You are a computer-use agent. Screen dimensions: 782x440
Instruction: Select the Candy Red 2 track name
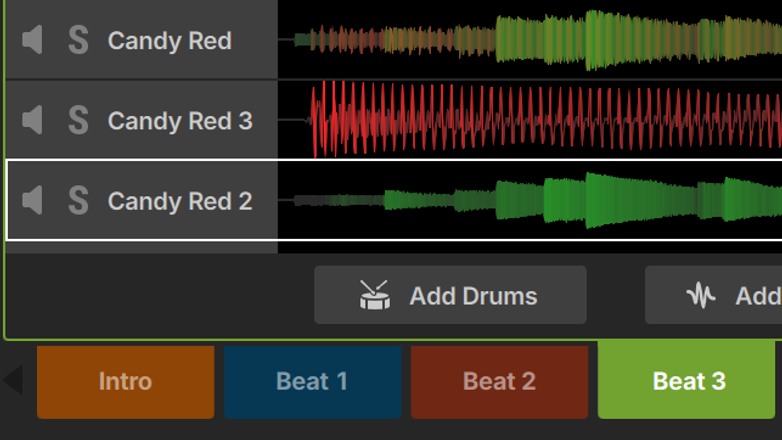pyautogui.click(x=180, y=202)
